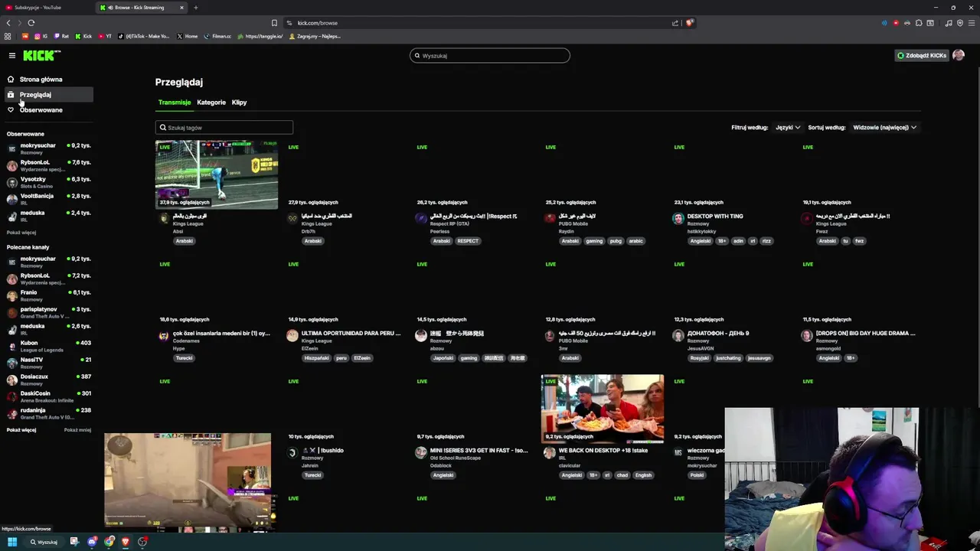Open the Windows Start menu

click(x=12, y=542)
